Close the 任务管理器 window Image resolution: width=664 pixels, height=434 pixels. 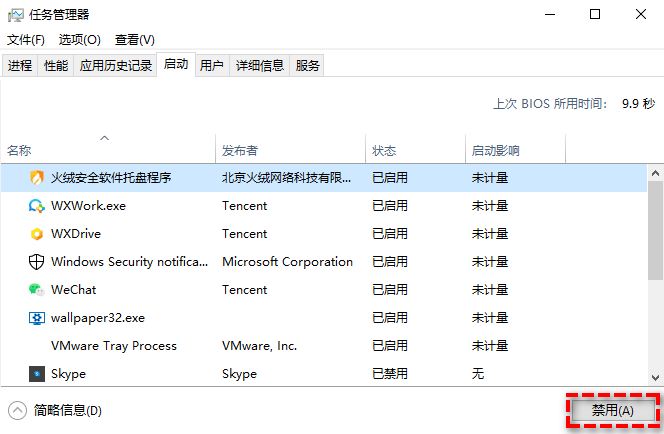tap(641, 14)
